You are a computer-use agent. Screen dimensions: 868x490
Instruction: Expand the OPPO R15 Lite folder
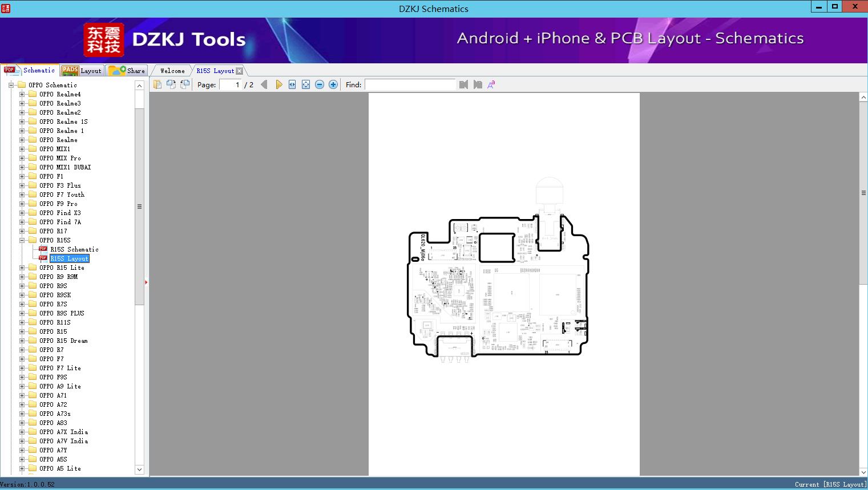(x=22, y=268)
